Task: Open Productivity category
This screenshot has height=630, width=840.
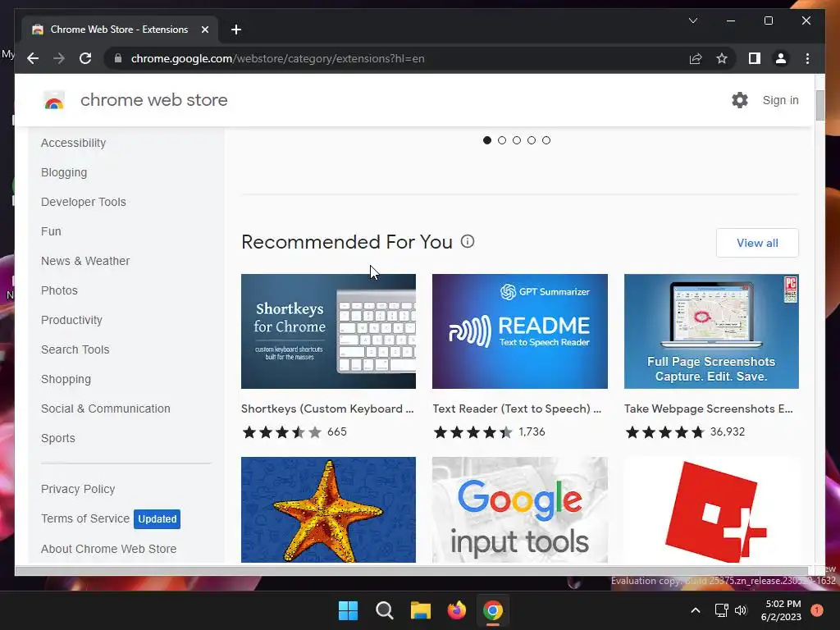Action: coord(71,320)
